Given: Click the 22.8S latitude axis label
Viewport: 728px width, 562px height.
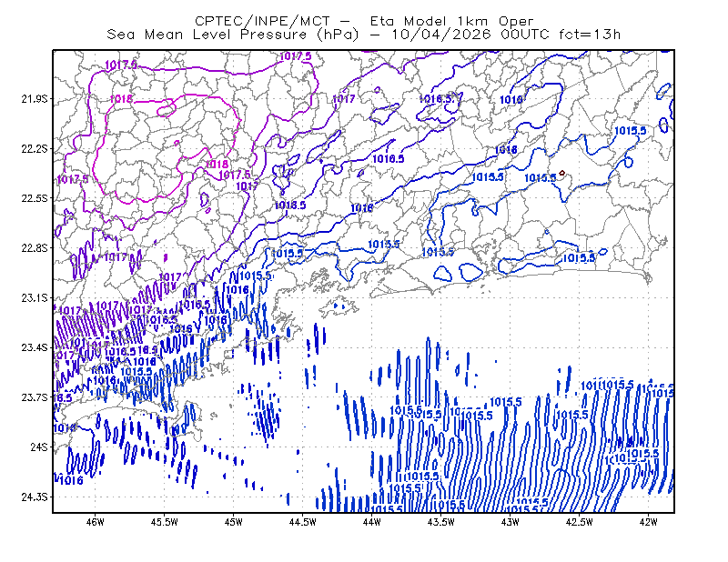Looking at the screenshot, I should point(35,248).
